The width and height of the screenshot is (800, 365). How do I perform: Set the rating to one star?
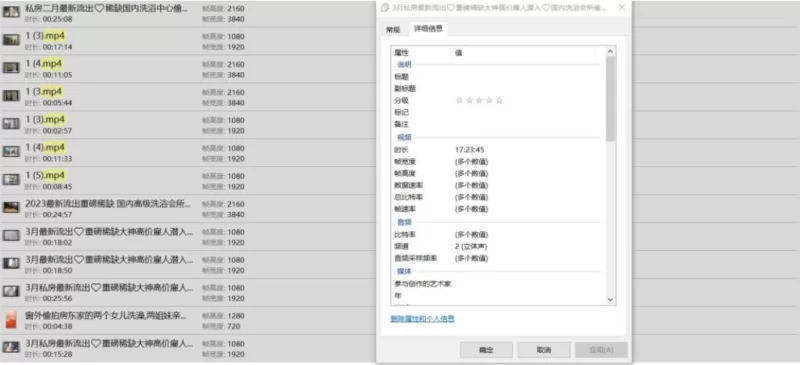point(459,101)
